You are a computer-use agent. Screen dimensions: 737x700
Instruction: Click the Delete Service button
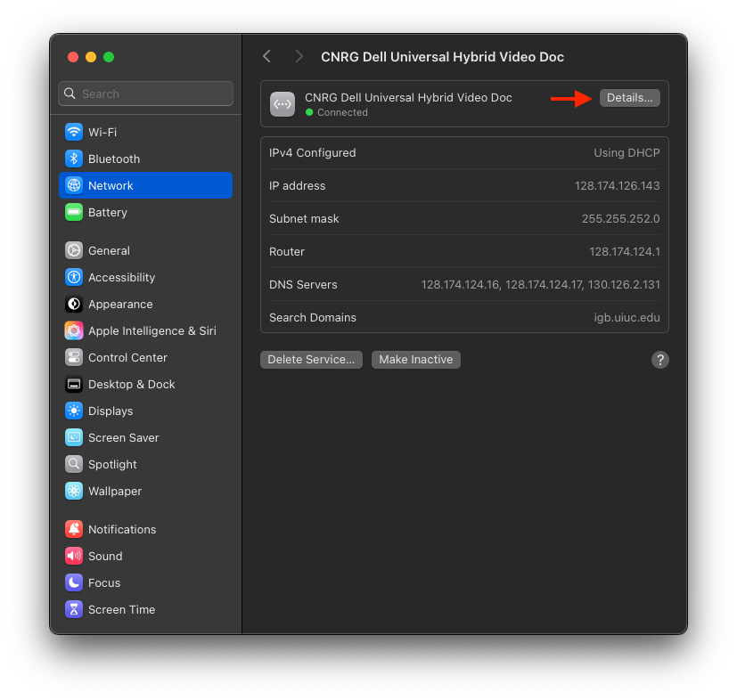(311, 360)
